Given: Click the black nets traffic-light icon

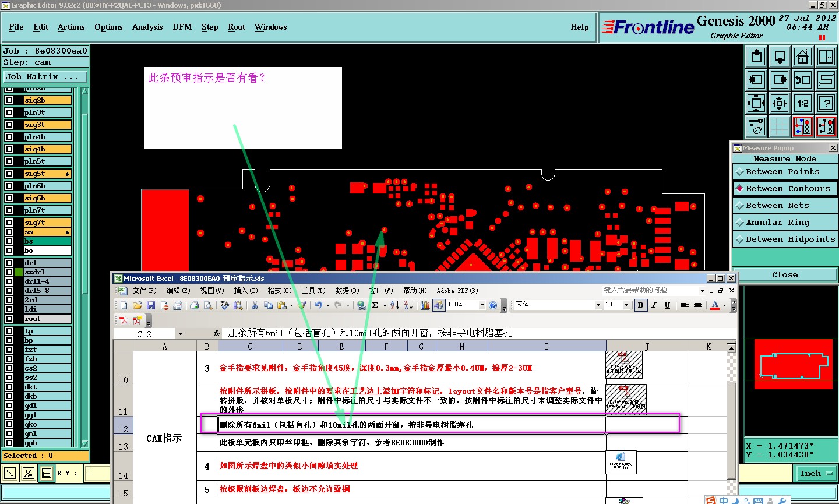Looking at the screenshot, I should pos(826,126).
